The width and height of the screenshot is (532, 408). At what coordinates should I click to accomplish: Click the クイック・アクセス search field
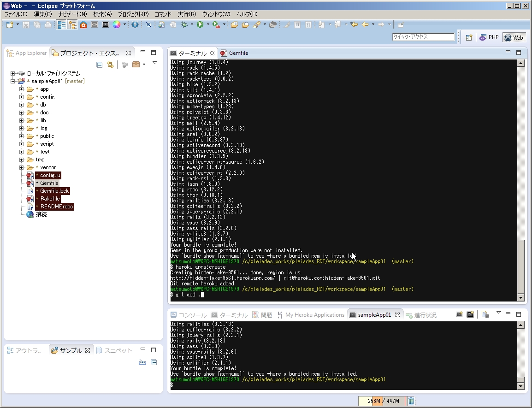coord(423,37)
